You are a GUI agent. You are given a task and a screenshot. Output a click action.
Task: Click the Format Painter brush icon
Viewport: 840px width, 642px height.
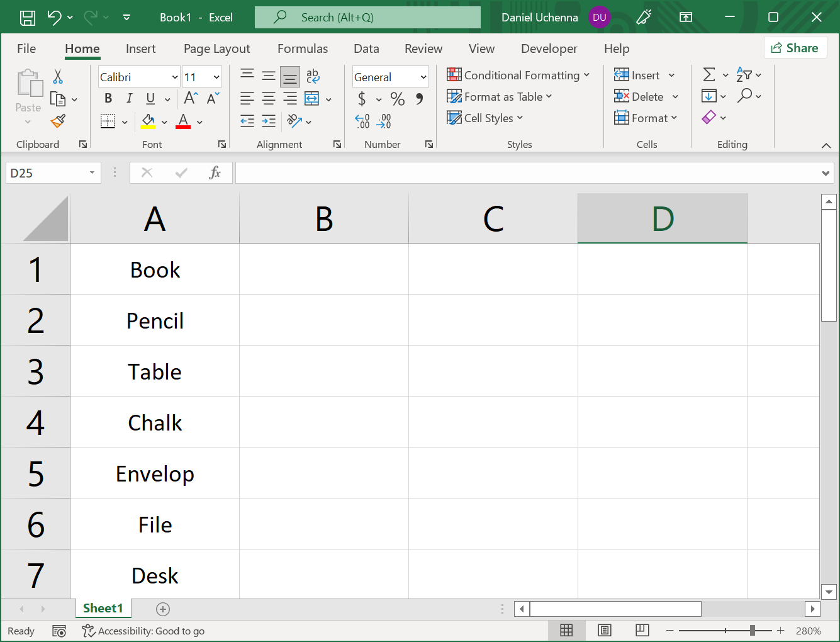click(59, 121)
